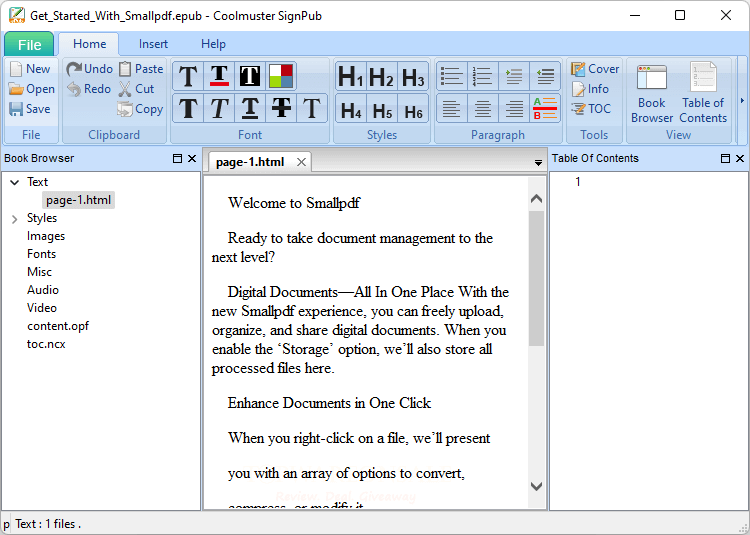Toggle italic text formatting
Screen dimensions: 750x535
tap(219, 108)
